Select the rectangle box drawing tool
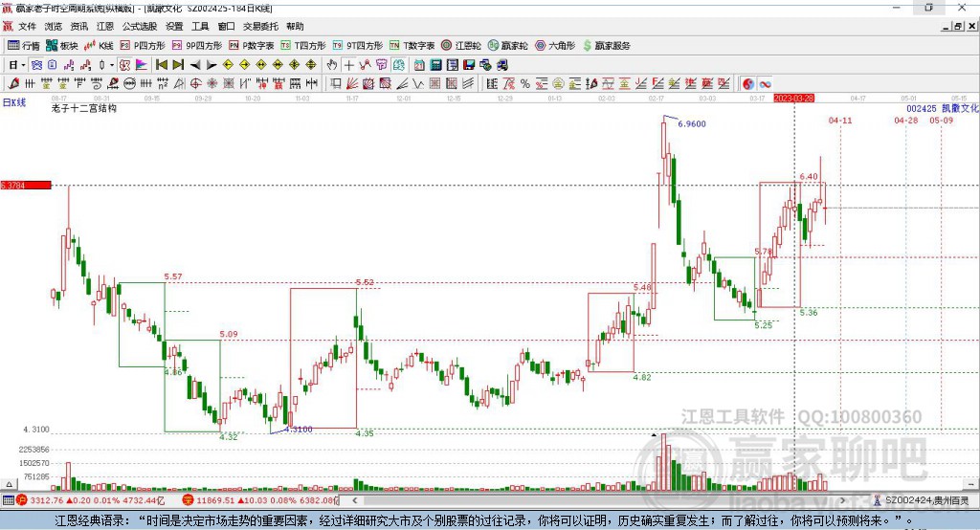 336,84
